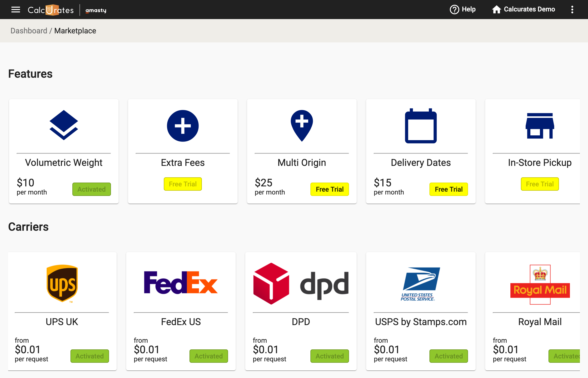588x378 pixels.
Task: Click the $25 per month price
Action: (270, 186)
